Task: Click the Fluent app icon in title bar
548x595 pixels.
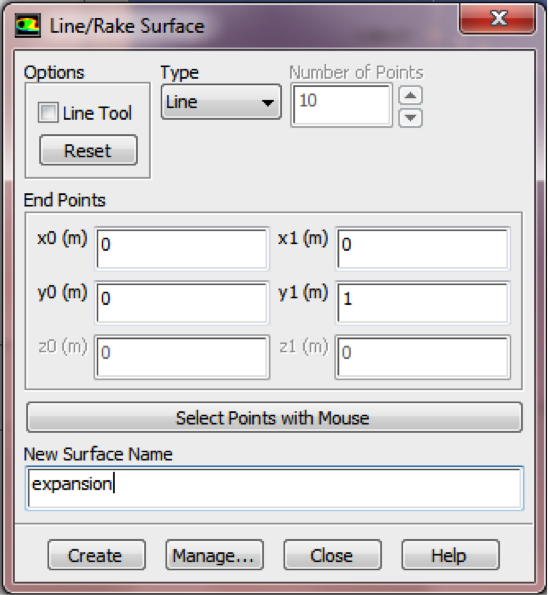Action: 28,26
